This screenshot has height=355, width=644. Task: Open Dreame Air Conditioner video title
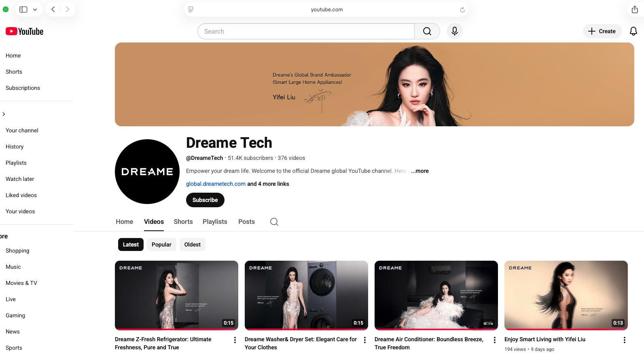pyautogui.click(x=429, y=343)
